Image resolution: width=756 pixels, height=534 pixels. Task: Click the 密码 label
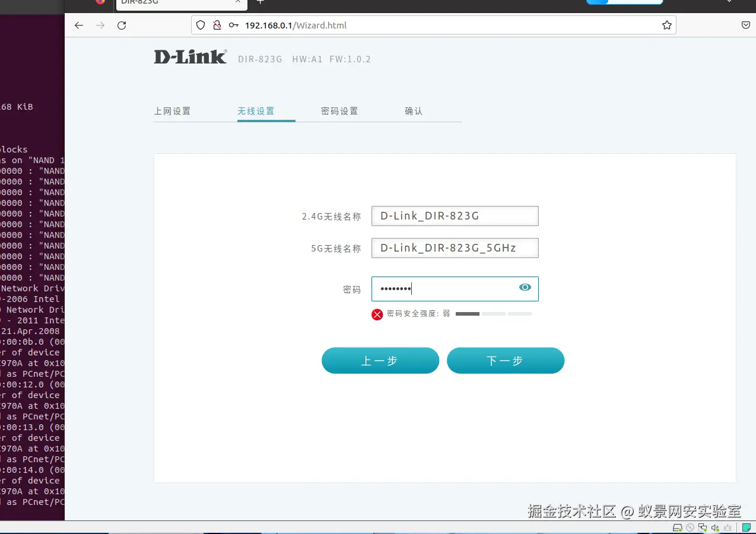[x=352, y=290]
